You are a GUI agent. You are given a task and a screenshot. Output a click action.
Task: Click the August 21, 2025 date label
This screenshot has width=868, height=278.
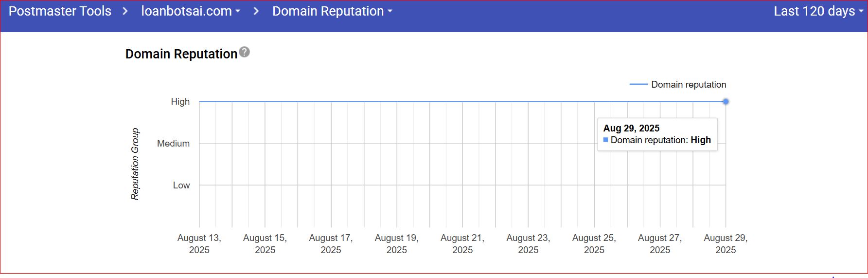pyautogui.click(x=462, y=244)
